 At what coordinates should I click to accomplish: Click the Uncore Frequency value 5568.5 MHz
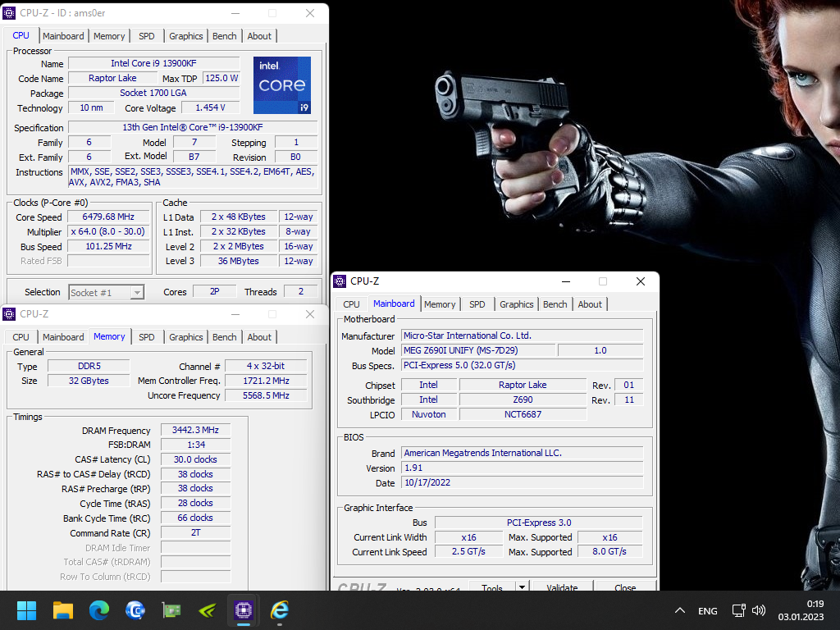click(267, 395)
